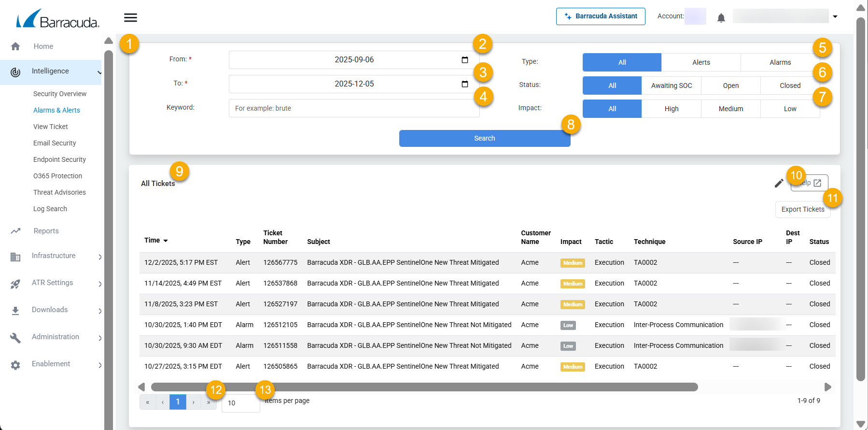868x430 pixels.
Task: Set status filter to Awaiting SOC
Action: [x=671, y=86]
